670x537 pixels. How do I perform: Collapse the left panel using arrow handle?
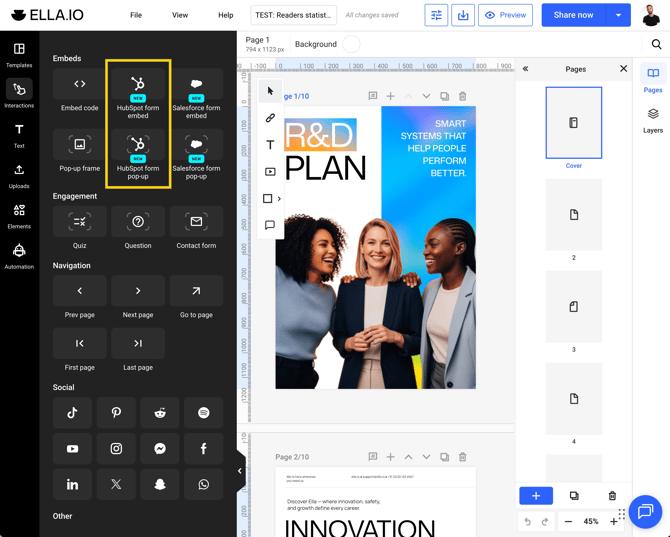click(x=240, y=471)
